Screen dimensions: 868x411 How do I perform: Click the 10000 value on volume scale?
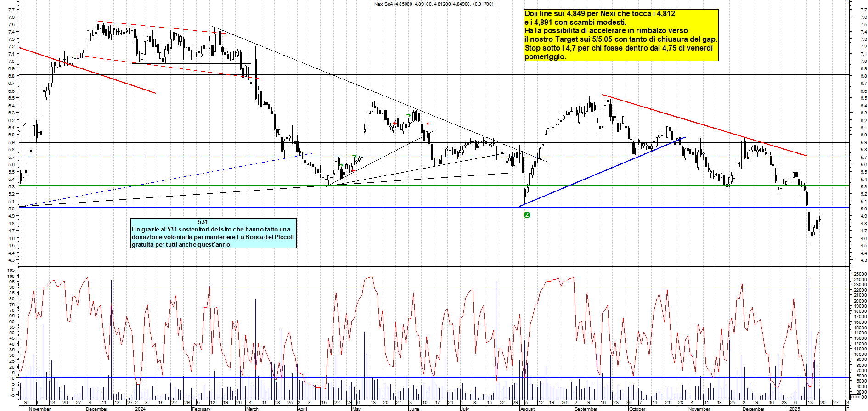pyautogui.click(x=860, y=355)
